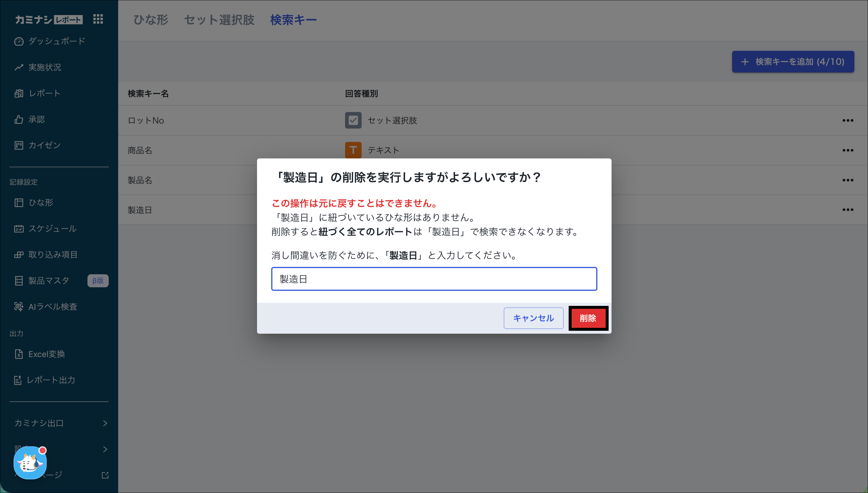Click the 実施状況 trend chart icon
The image size is (868, 493).
(x=19, y=67)
